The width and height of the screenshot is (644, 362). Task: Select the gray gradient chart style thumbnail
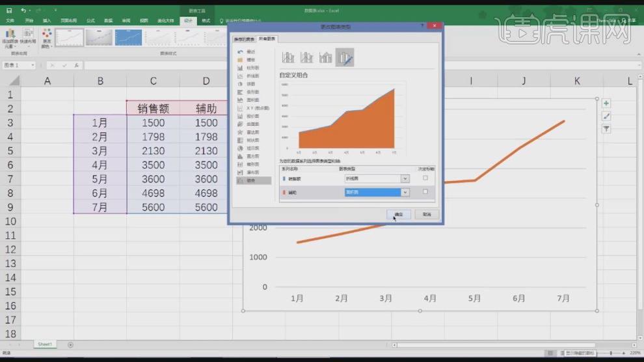[x=99, y=37]
